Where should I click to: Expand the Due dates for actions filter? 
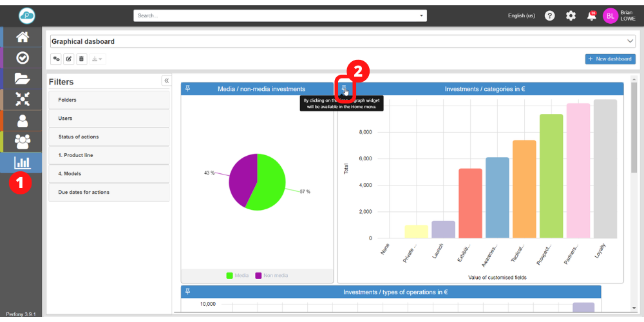click(109, 192)
